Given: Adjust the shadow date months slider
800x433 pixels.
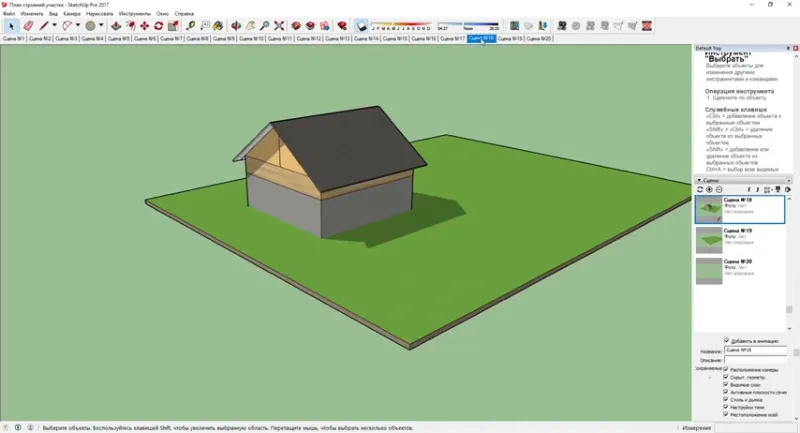Looking at the screenshot, I should 401,26.
